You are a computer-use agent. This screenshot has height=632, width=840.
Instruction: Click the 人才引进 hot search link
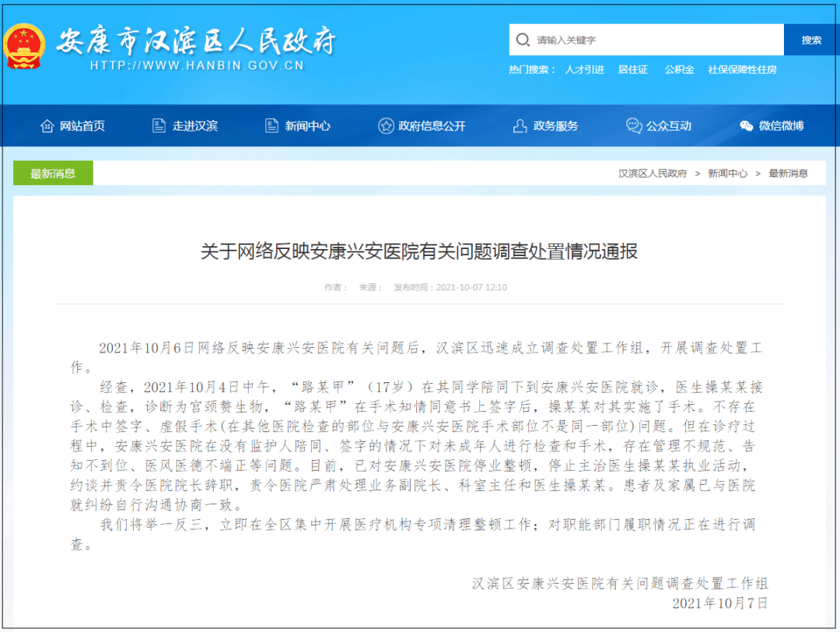click(x=584, y=69)
